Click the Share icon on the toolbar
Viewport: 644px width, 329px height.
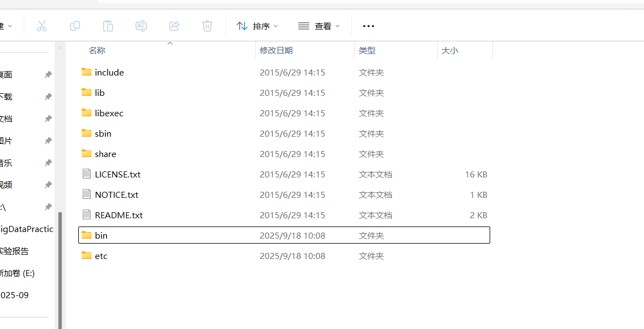(174, 25)
